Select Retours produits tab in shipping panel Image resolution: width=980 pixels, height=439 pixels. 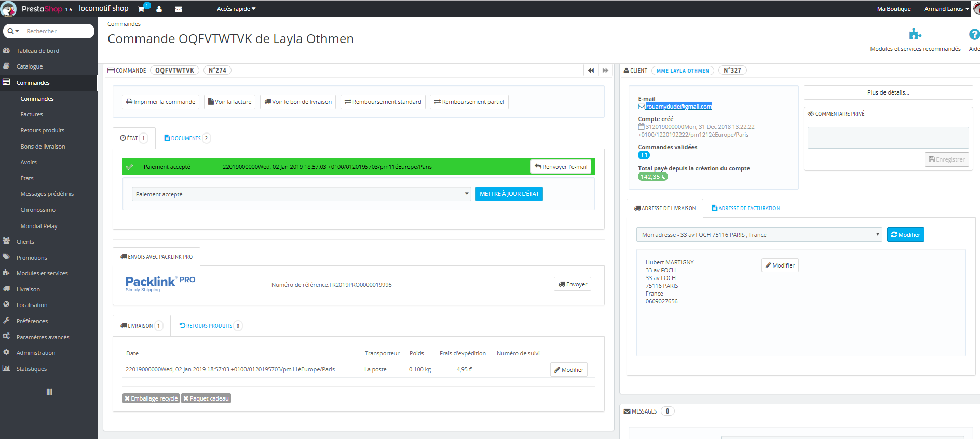(x=210, y=326)
